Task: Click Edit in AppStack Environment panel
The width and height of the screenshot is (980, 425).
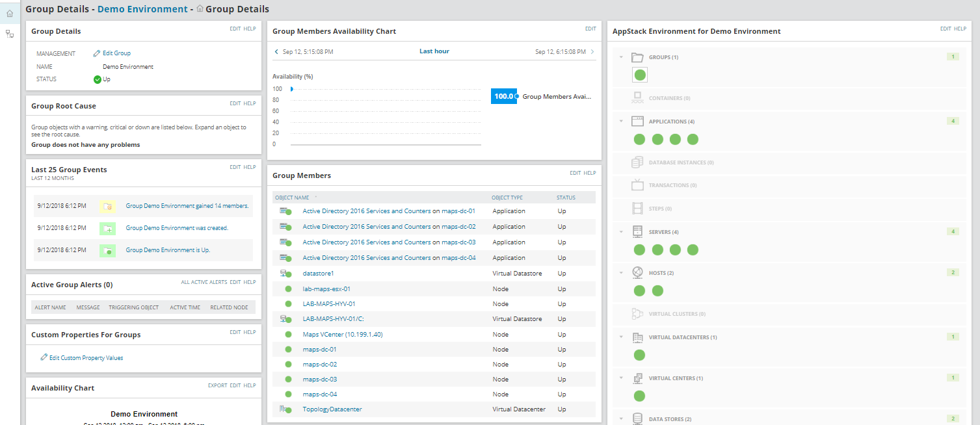Action: coord(946,29)
